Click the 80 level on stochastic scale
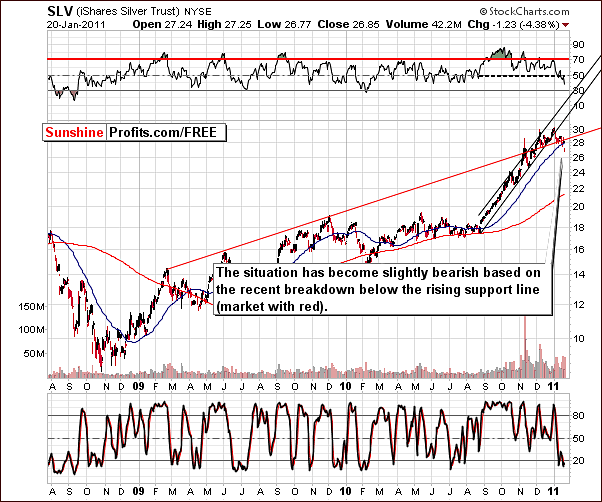602x502 pixels. (x=579, y=416)
